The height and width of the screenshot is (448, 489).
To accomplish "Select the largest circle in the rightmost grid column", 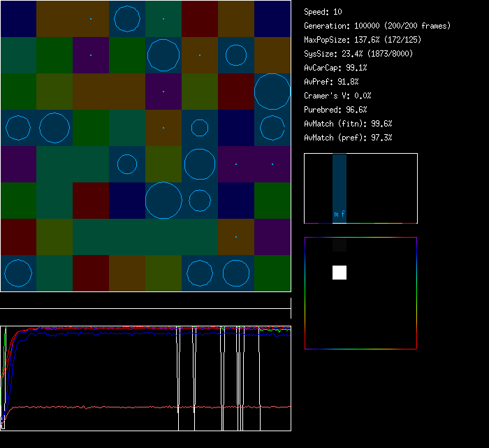I will (x=272, y=92).
